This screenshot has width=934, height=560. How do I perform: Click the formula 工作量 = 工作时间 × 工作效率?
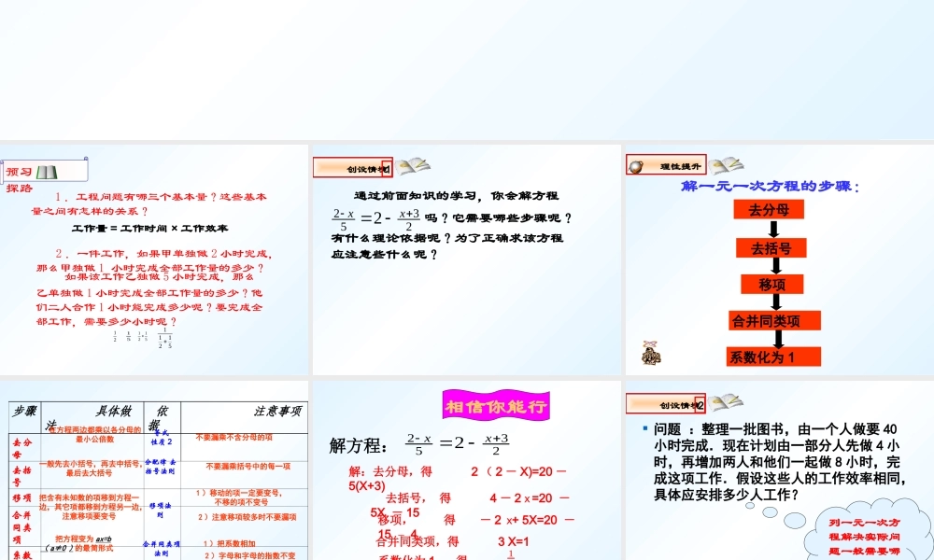[x=149, y=229]
